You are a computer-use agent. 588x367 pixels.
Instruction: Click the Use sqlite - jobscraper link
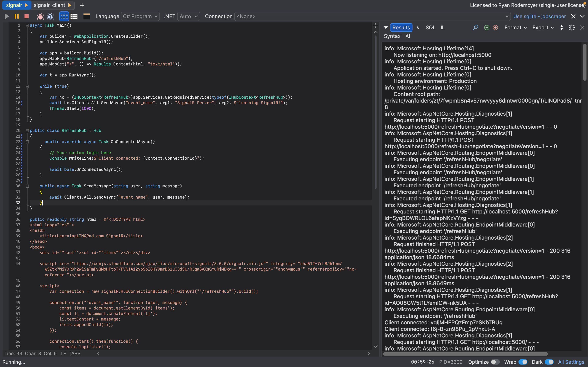pos(539,16)
